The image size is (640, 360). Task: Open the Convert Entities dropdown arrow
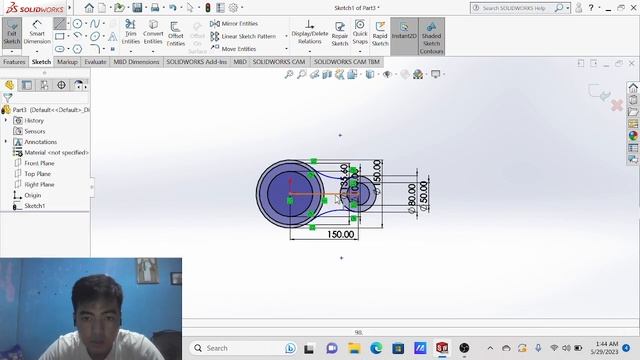pos(153,52)
